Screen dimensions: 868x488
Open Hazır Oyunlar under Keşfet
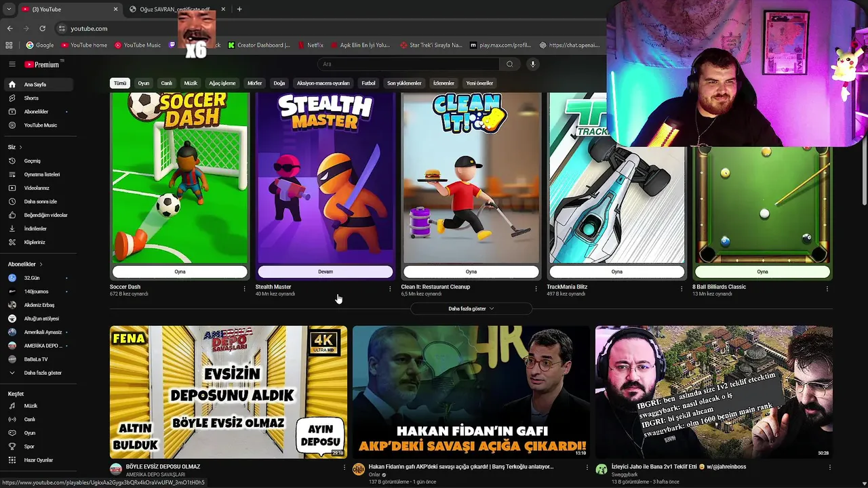39,460
